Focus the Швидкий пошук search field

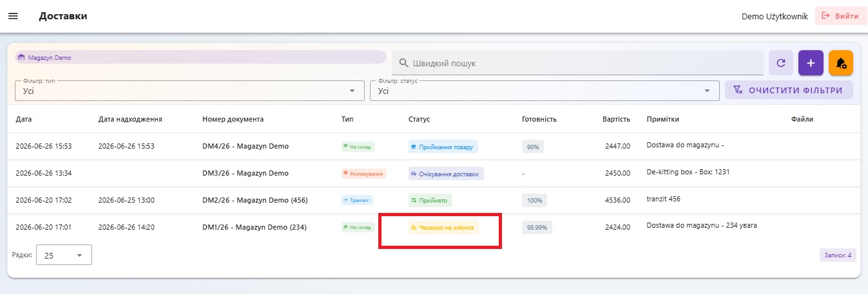578,63
